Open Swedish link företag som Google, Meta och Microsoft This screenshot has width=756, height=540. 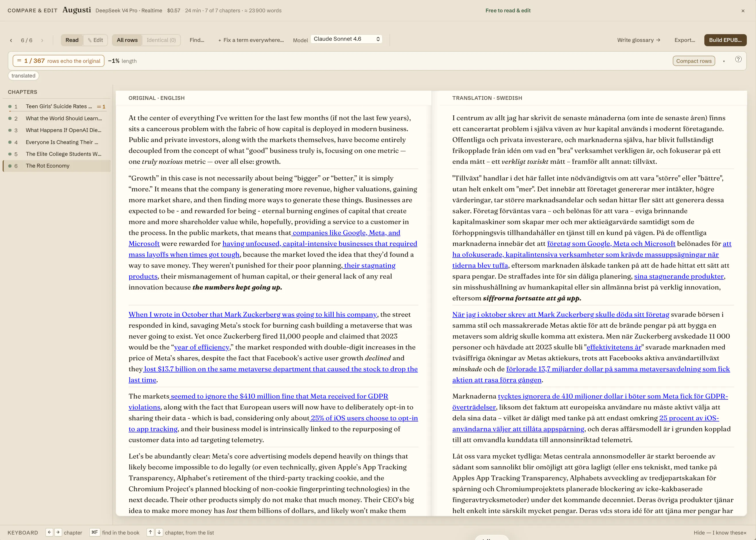pos(611,244)
